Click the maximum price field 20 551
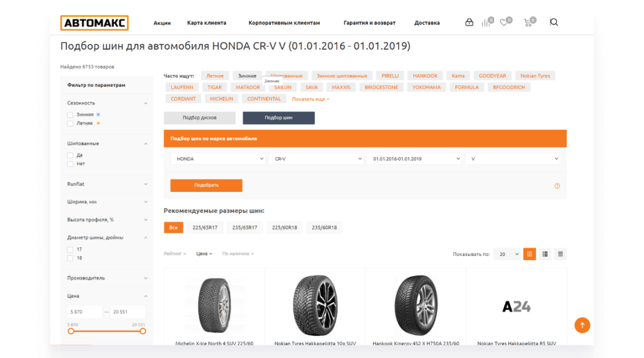The height and width of the screenshot is (358, 644). point(128,312)
